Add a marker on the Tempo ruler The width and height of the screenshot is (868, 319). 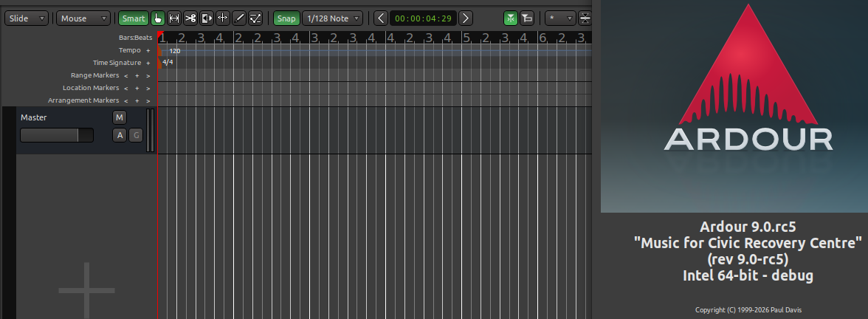tap(148, 51)
